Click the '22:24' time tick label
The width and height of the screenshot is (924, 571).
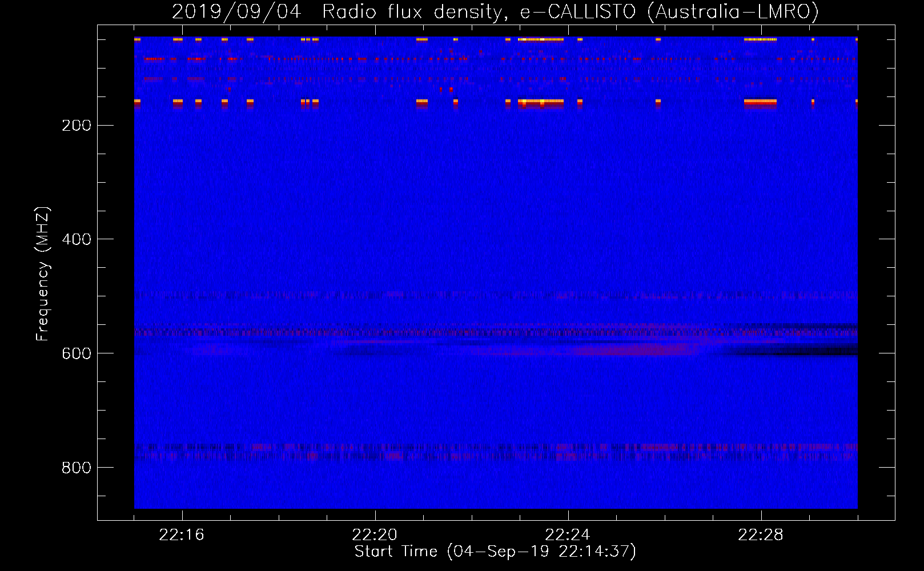pos(568,534)
